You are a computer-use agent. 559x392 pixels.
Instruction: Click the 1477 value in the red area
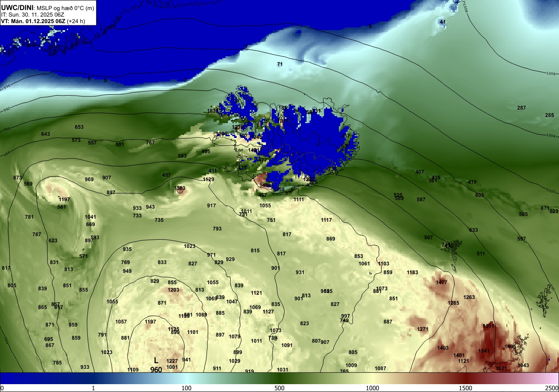(x=442, y=282)
